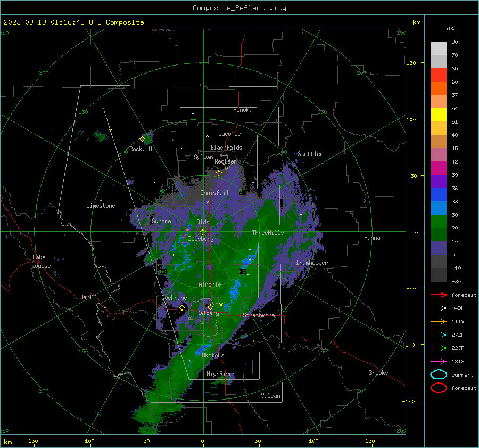This screenshot has width=479, height=448.
Task: Click the Banff town label
Action: click(x=88, y=297)
